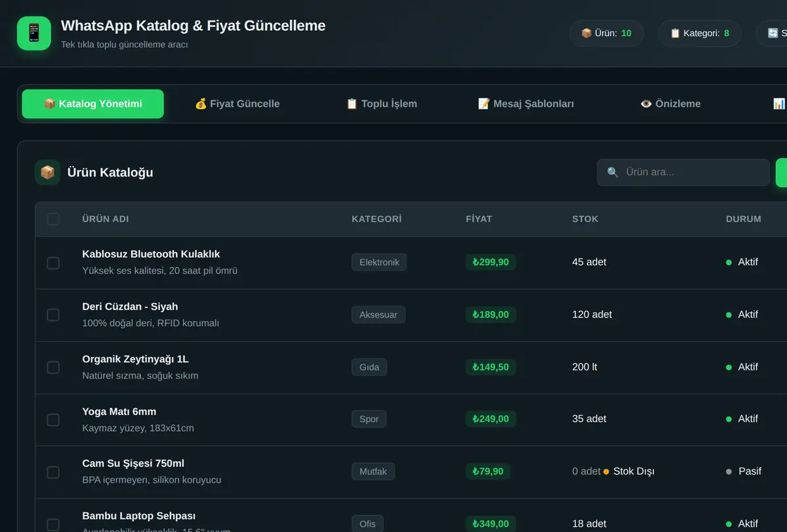Click the box icon beside Ürün Kataloğu

48,173
